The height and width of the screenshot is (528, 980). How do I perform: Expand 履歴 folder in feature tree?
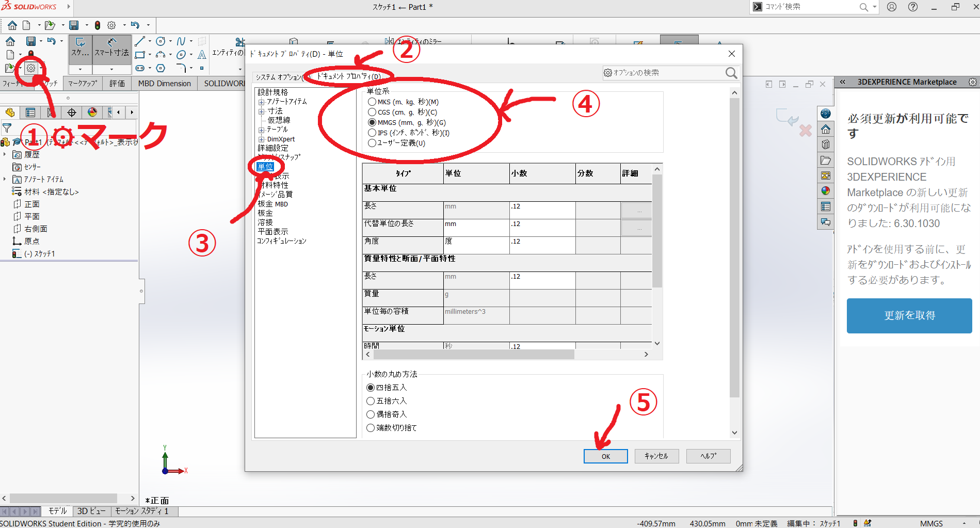[5, 154]
